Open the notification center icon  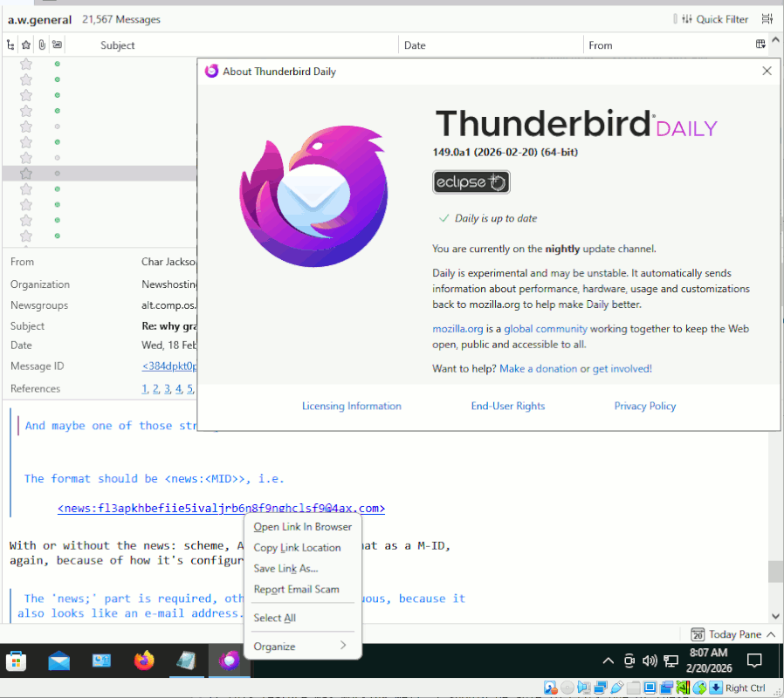point(754,660)
